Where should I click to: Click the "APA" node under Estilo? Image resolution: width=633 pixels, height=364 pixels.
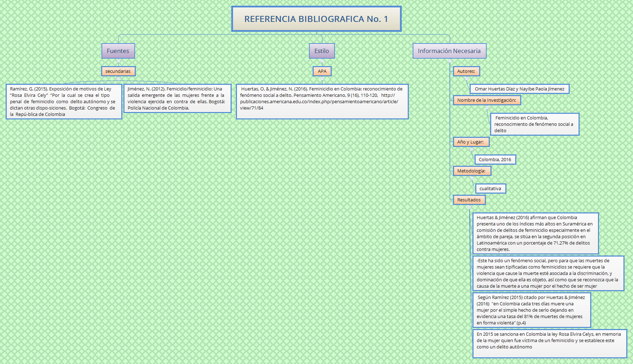click(x=321, y=71)
